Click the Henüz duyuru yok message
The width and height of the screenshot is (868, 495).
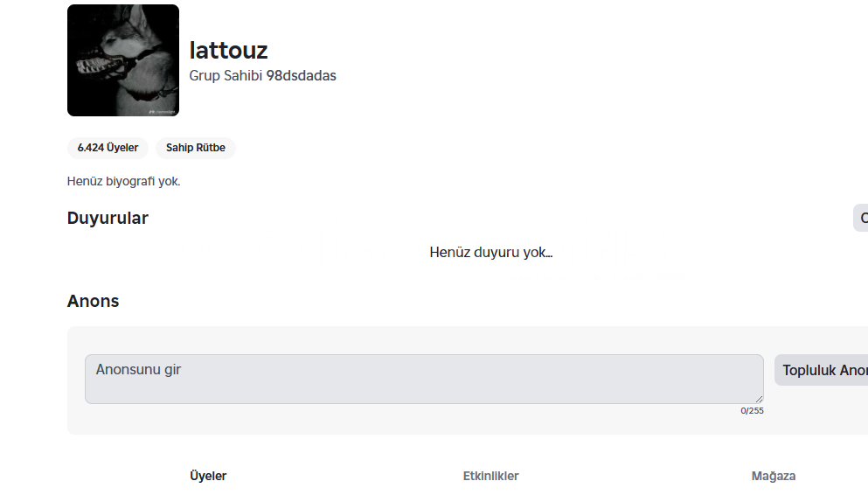[x=490, y=253]
